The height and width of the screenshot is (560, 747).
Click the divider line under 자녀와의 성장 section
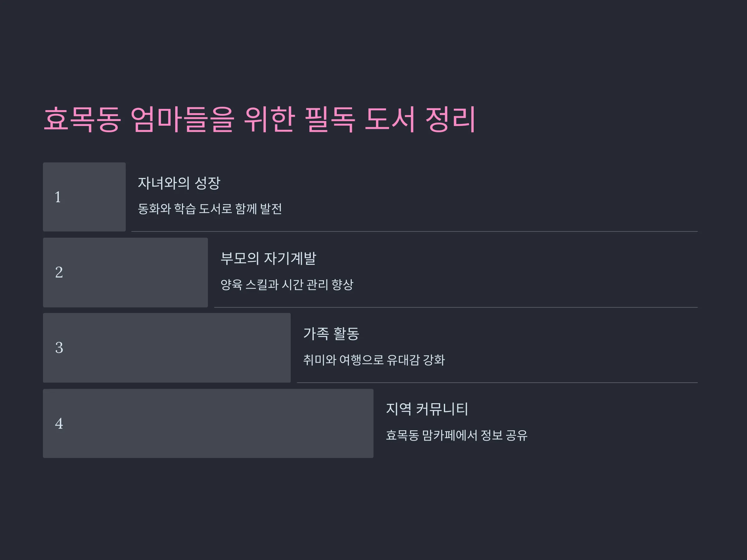[x=414, y=231]
